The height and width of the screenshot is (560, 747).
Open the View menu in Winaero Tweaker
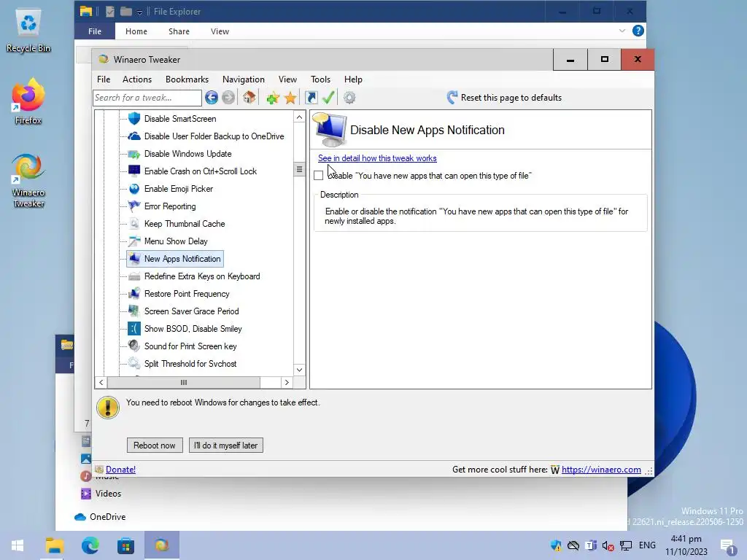287,79
